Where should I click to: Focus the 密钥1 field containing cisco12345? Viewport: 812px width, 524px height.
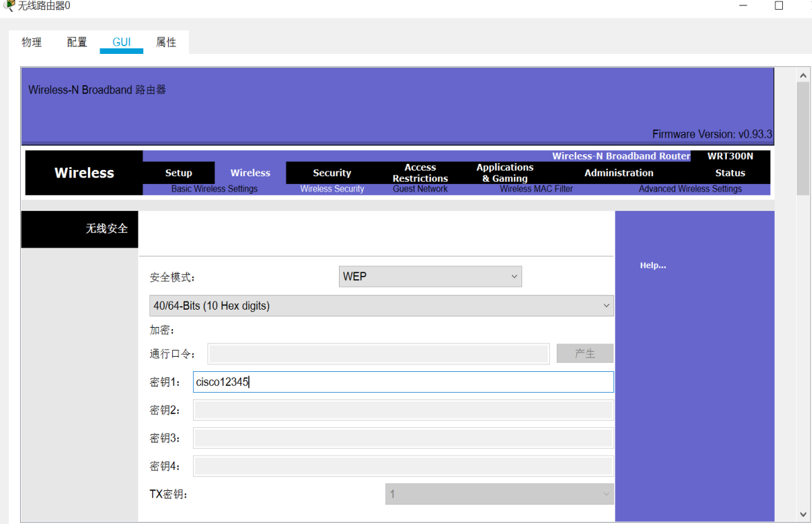[403, 382]
